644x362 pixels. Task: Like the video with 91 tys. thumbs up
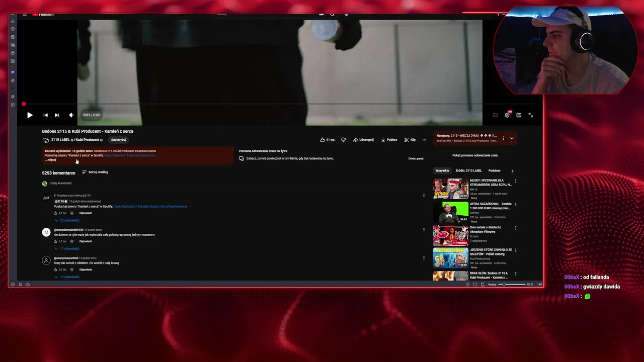328,140
